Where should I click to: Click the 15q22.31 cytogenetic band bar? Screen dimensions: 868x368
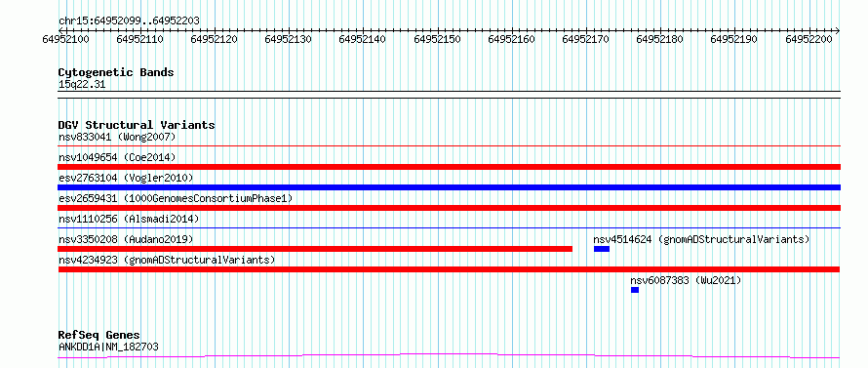pos(449,95)
